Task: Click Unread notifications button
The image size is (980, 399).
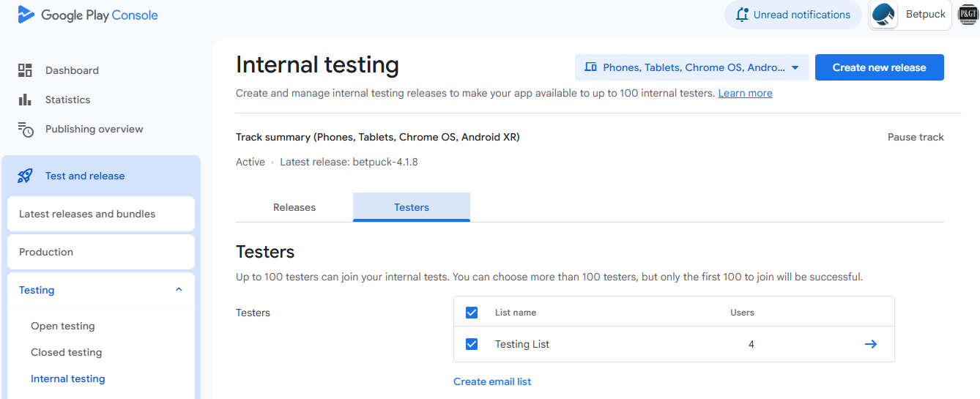Action: pos(793,15)
